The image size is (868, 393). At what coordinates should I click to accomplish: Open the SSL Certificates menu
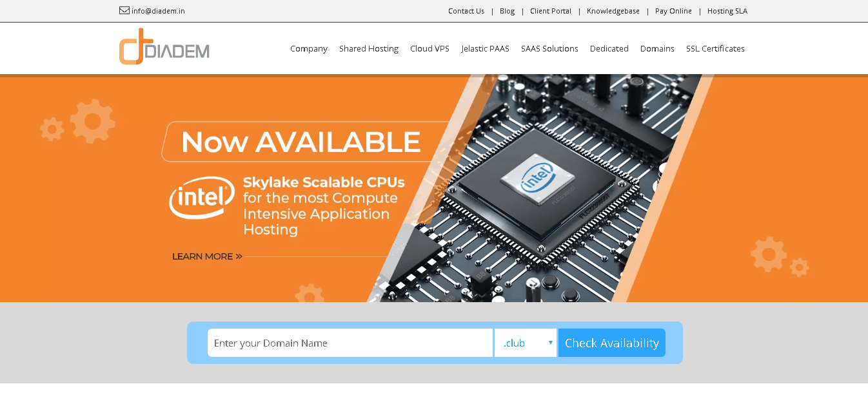click(x=715, y=48)
